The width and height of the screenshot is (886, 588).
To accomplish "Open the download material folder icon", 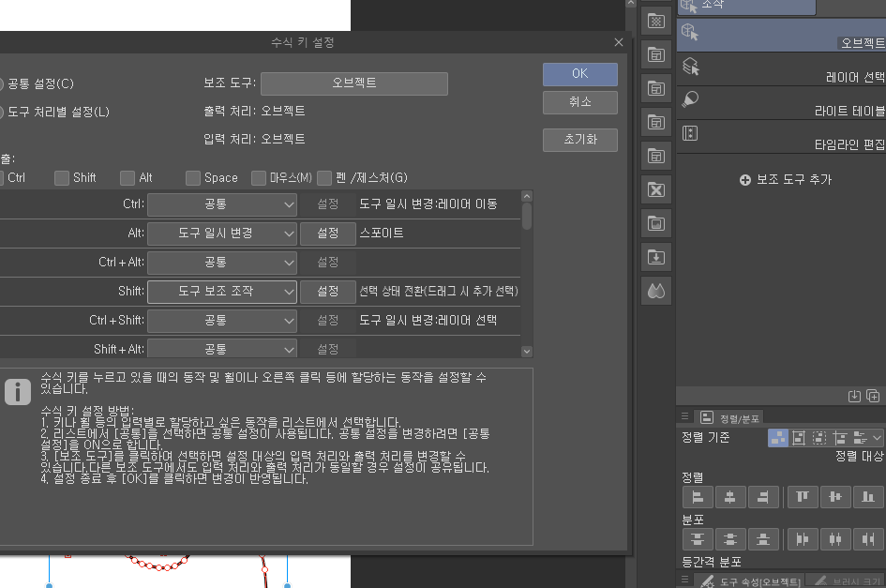I will [656, 258].
